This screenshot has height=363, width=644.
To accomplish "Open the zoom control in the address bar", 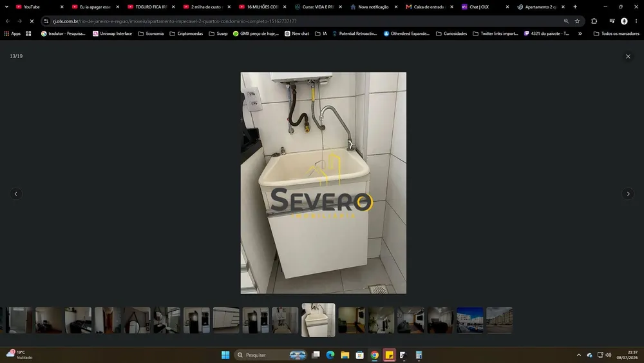I will pos(566,21).
